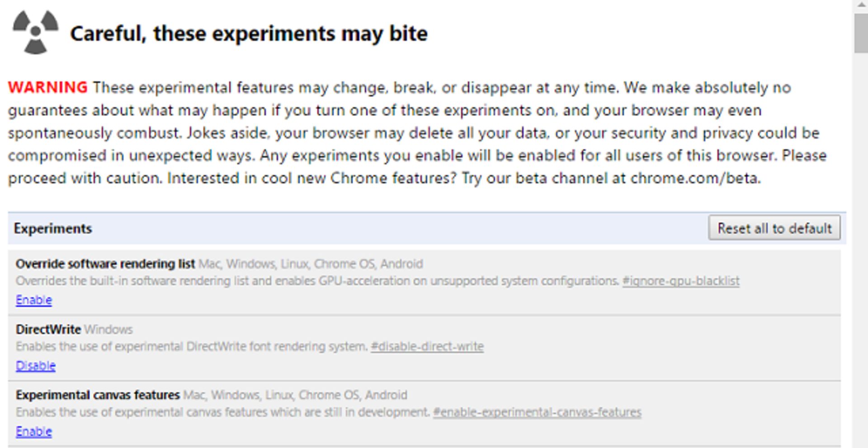
Task: Click the red WARNING label
Action: pos(48,87)
